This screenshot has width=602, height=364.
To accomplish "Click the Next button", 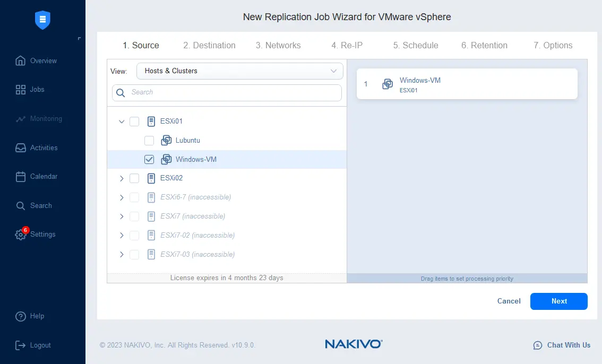I will 558,301.
